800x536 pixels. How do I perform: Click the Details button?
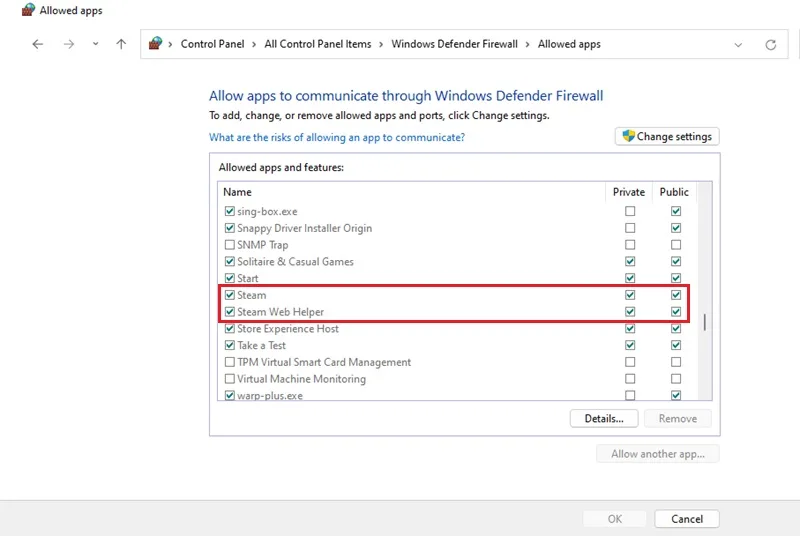tap(604, 419)
